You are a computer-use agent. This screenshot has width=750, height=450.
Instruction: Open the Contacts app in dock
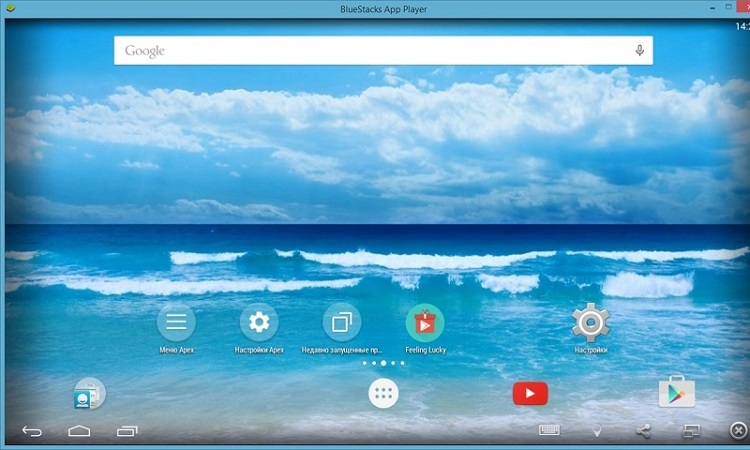(x=88, y=394)
